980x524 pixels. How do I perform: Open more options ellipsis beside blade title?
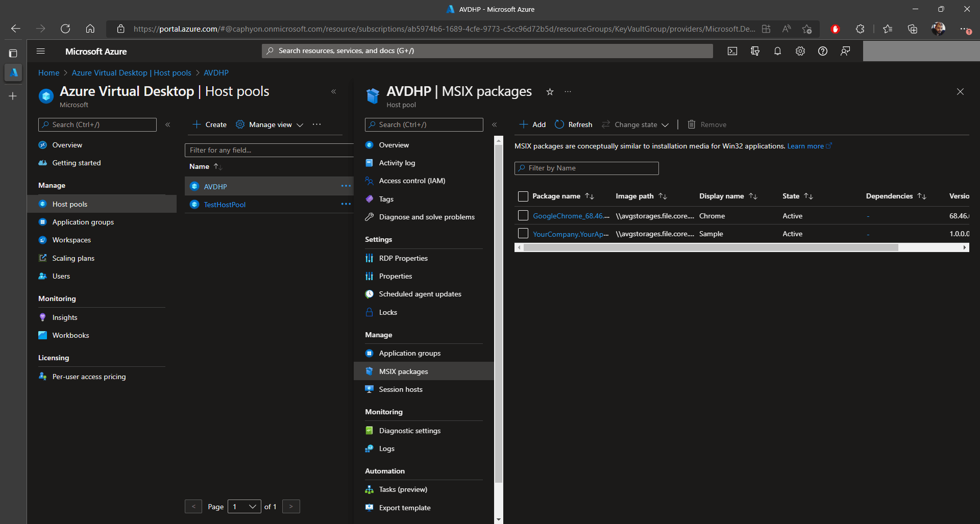[568, 92]
